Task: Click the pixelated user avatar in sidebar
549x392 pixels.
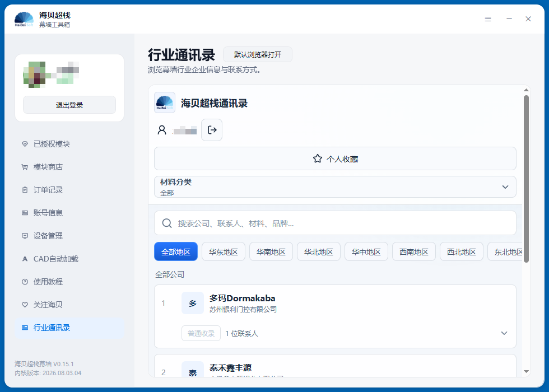Action: pyautogui.click(x=34, y=74)
